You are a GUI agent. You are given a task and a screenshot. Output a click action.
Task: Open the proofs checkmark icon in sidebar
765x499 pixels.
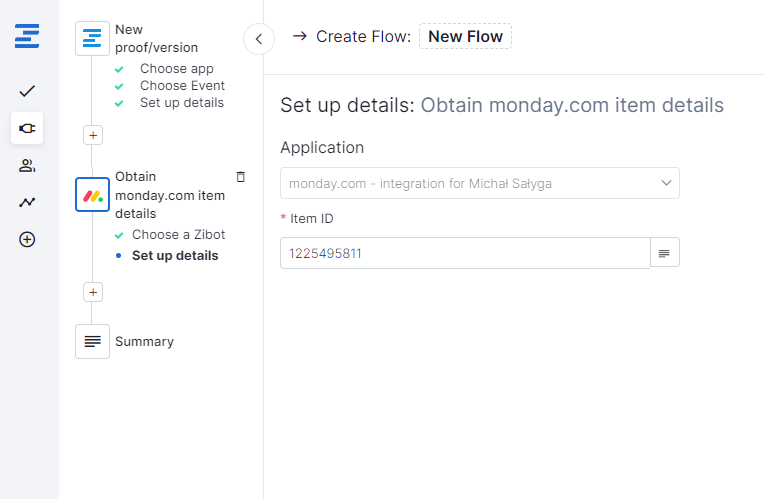point(27,91)
